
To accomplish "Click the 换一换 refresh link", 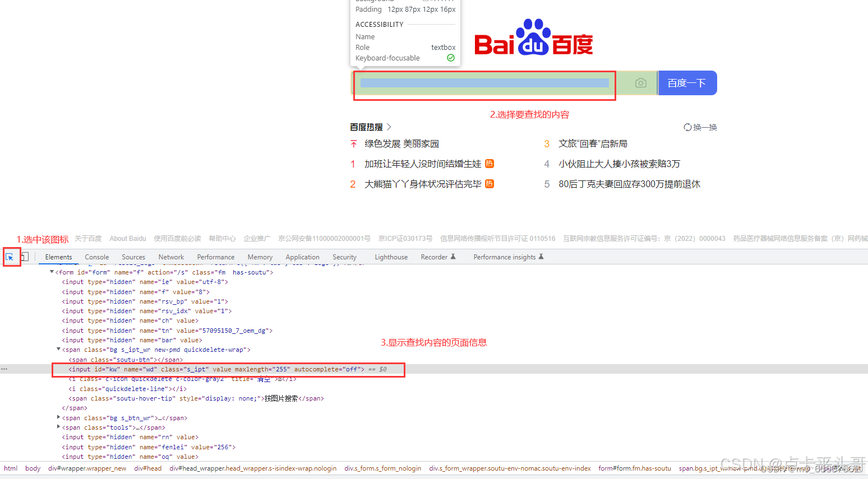I will coord(700,127).
